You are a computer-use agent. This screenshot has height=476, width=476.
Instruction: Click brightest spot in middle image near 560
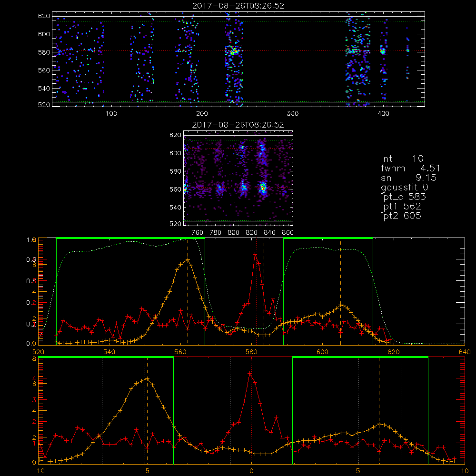[263, 188]
